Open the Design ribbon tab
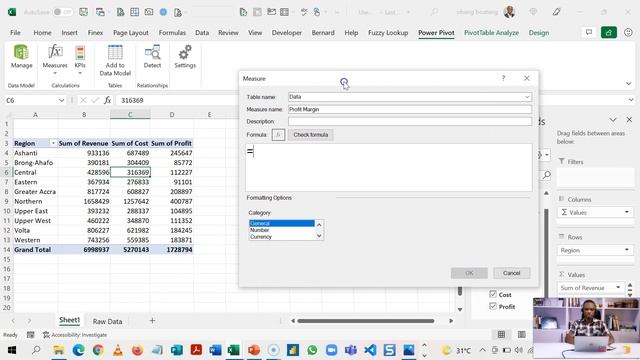 click(x=538, y=33)
